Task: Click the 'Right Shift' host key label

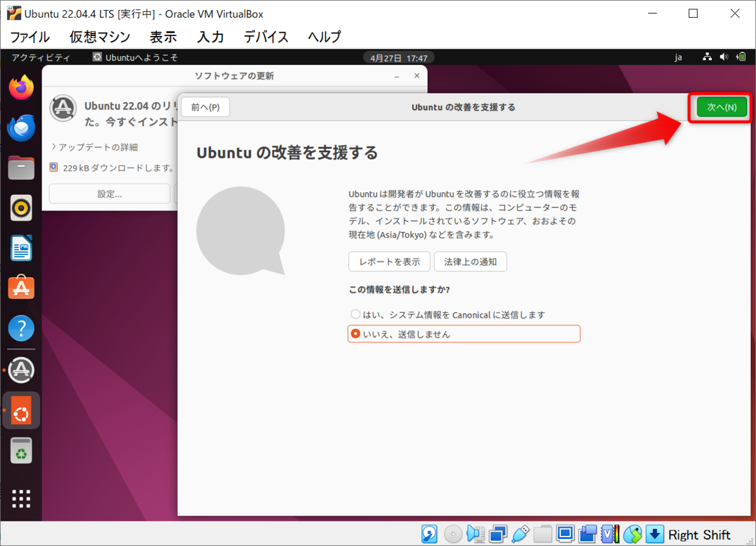Action: 699,535
